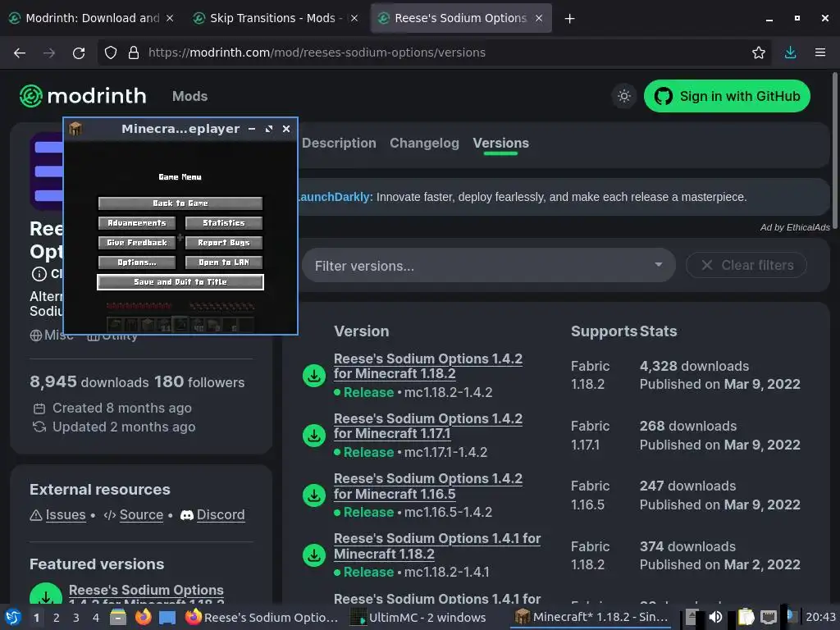Bookmark this page with the star icon
840x630 pixels.
pos(758,52)
